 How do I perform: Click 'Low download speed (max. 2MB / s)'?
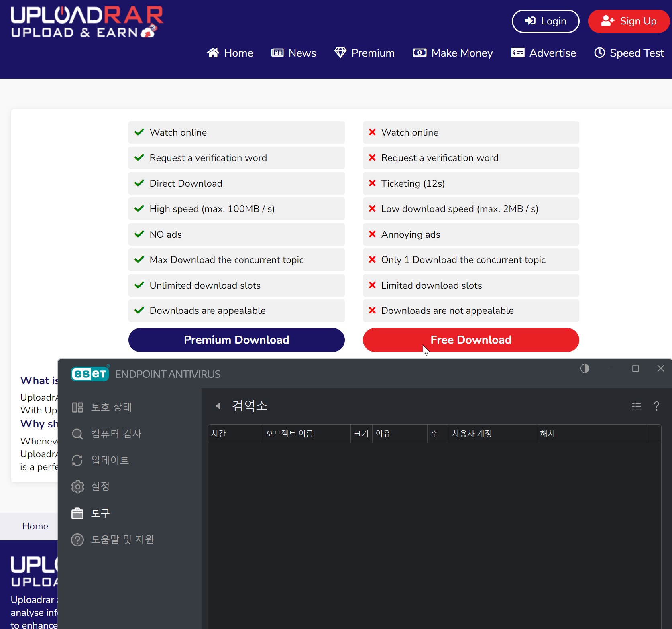471,209
